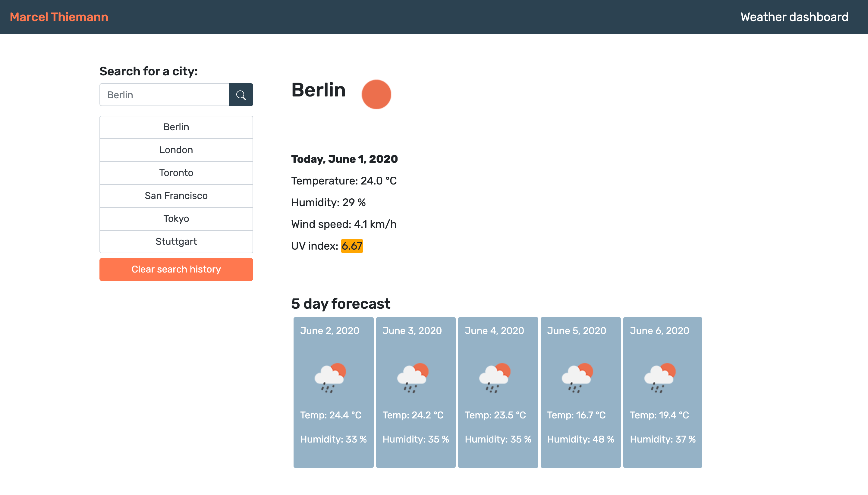This screenshot has width=868, height=495.
Task: Click the Humidity: 48 % forecast value
Action: pyautogui.click(x=580, y=439)
